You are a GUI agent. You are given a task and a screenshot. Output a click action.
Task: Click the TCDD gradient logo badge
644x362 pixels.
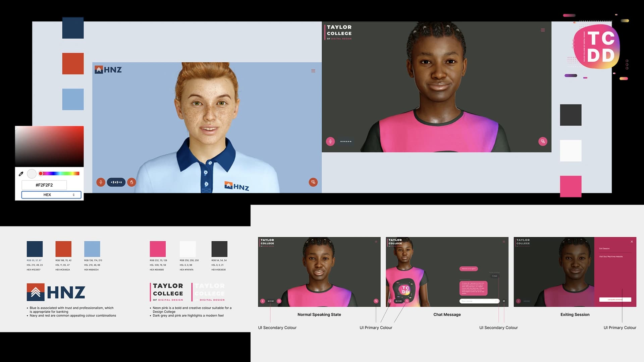pyautogui.click(x=597, y=47)
